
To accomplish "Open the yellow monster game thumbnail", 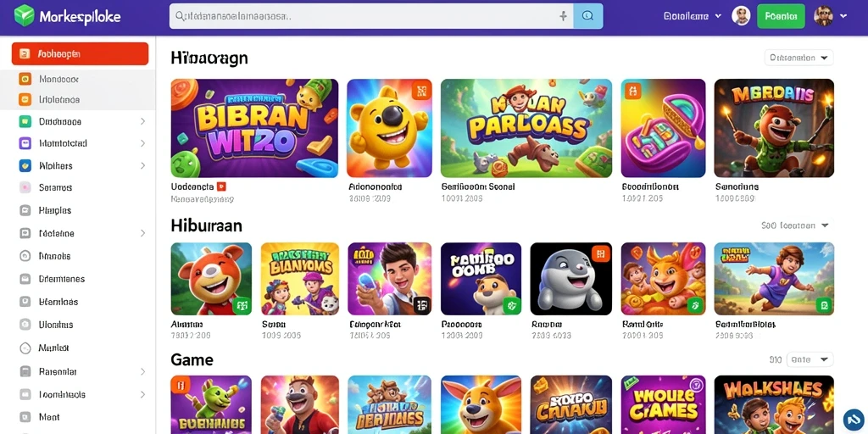I will [x=389, y=128].
